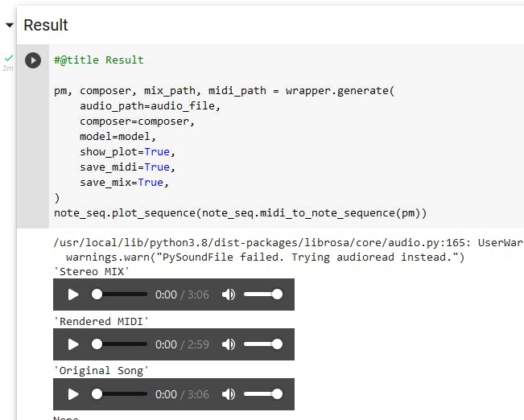Click the 'Stereo MIX' output label
Screen dimensions: 524x420
pyautogui.click(x=91, y=272)
